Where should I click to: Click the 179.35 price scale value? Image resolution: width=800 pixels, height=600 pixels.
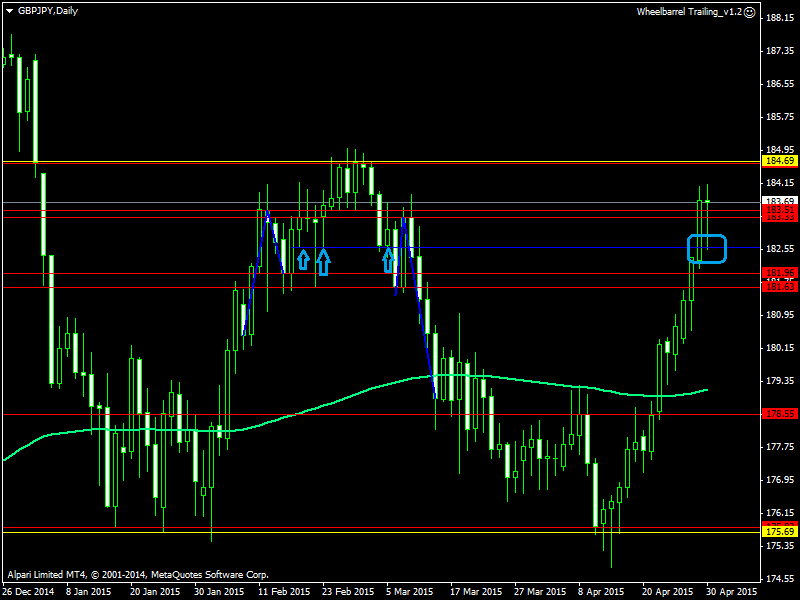(x=780, y=381)
